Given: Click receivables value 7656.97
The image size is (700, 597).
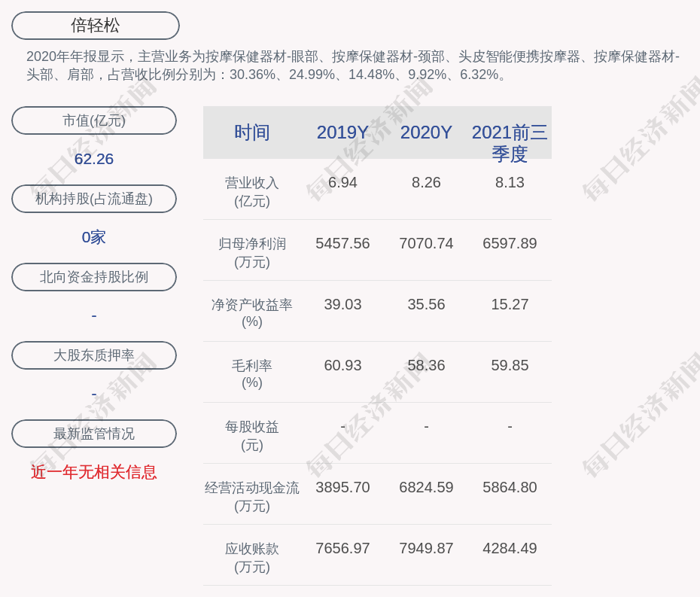Looking at the screenshot, I should click(342, 548).
